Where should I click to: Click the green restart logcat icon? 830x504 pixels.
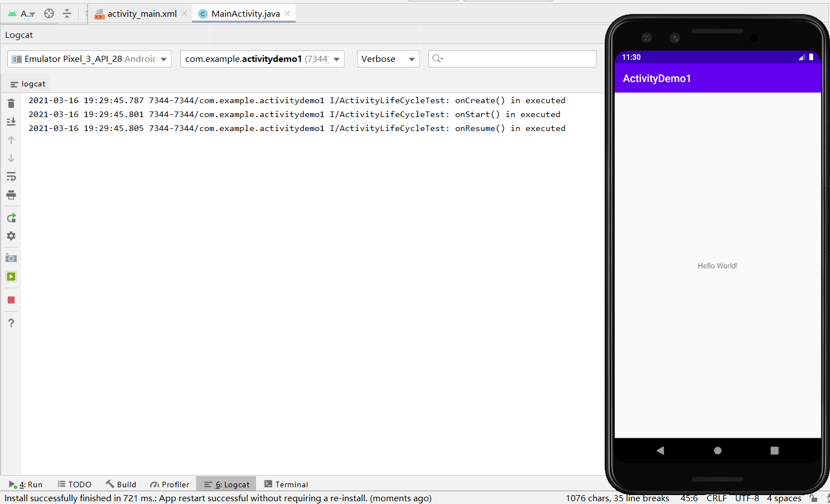pyautogui.click(x=11, y=218)
